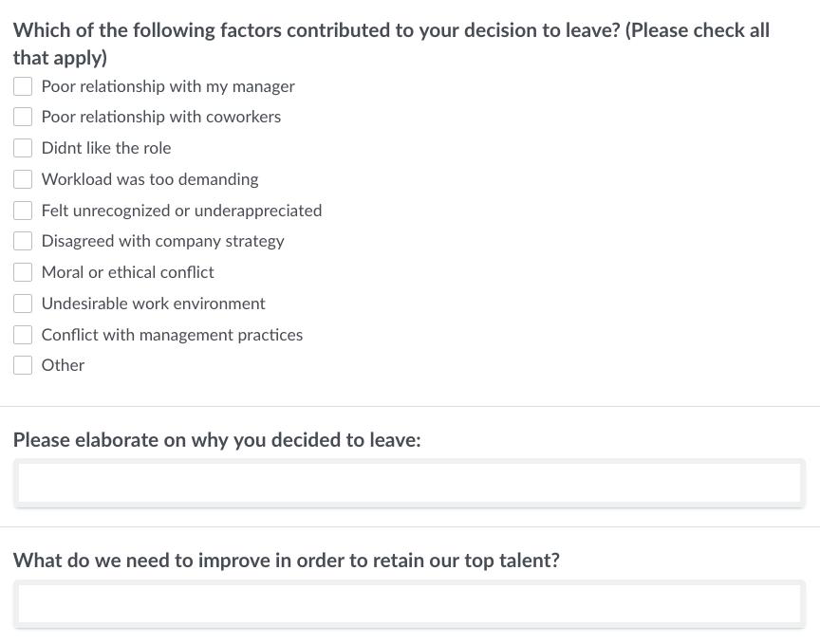Tick 'Moral or ethical conflict' checkbox
This screenshot has height=644, width=820.
tap(23, 272)
